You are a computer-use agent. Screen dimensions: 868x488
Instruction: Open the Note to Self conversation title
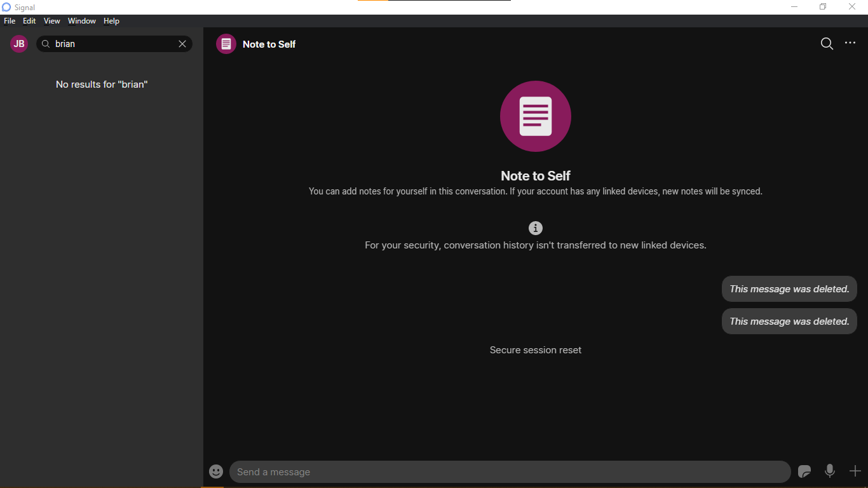(x=269, y=44)
